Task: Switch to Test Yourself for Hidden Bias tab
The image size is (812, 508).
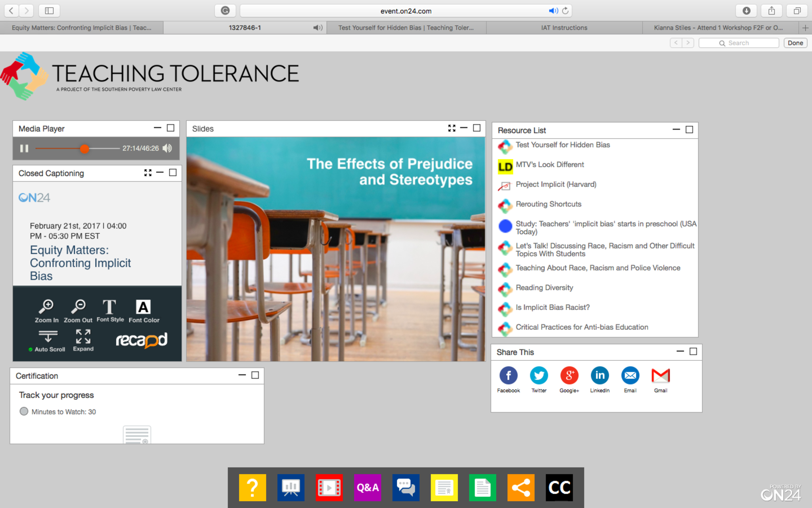Action: (x=406, y=28)
